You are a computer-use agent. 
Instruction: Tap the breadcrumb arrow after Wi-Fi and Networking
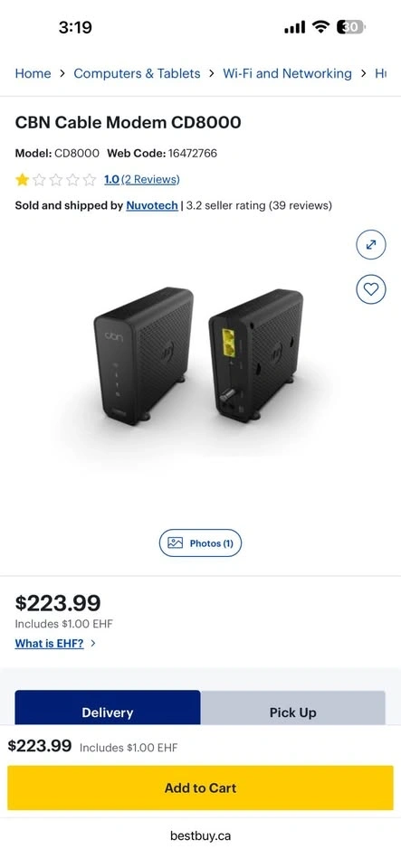click(x=363, y=73)
